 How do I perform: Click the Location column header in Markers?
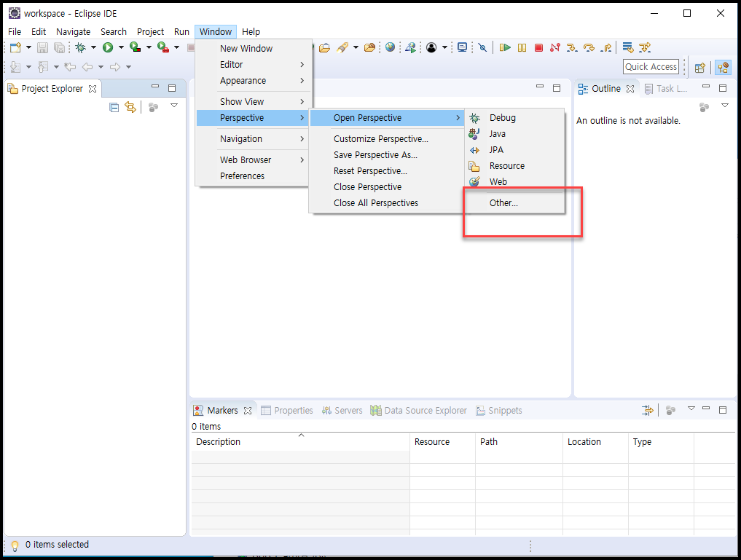pos(595,442)
